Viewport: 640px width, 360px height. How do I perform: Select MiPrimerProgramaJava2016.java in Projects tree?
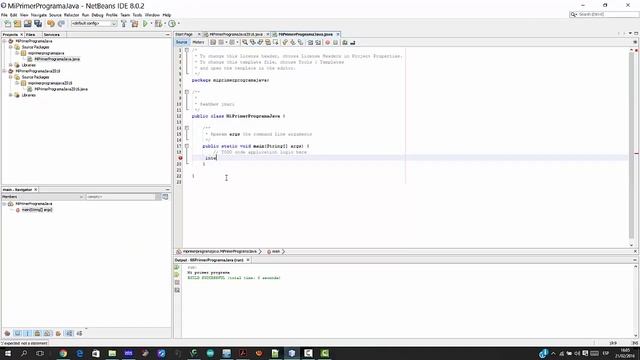(61, 89)
